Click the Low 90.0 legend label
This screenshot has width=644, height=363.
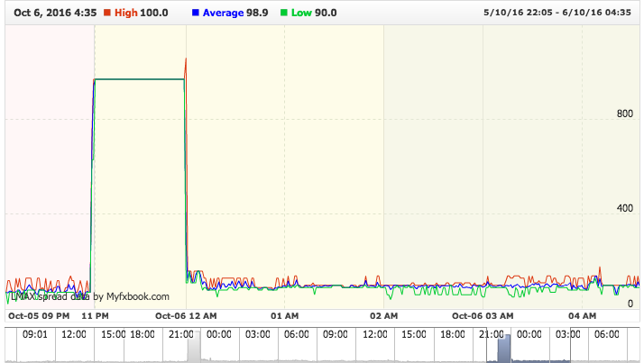tap(314, 13)
